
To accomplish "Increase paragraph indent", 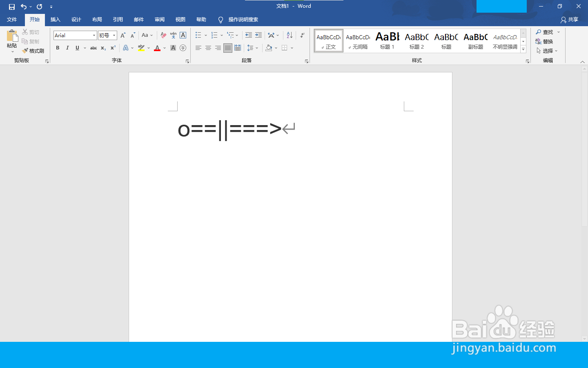I will point(258,35).
